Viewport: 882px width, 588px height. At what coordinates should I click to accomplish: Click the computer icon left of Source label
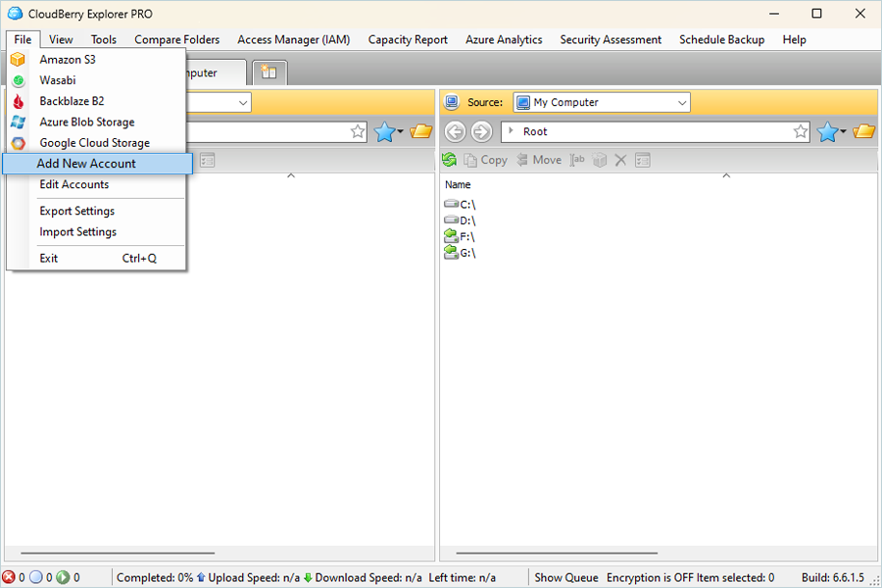[x=452, y=102]
